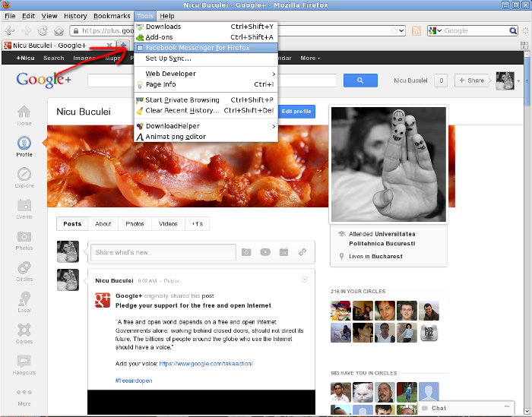Bookmark this page with the star icon
Viewport: 532px width, 417px height.
394,30
